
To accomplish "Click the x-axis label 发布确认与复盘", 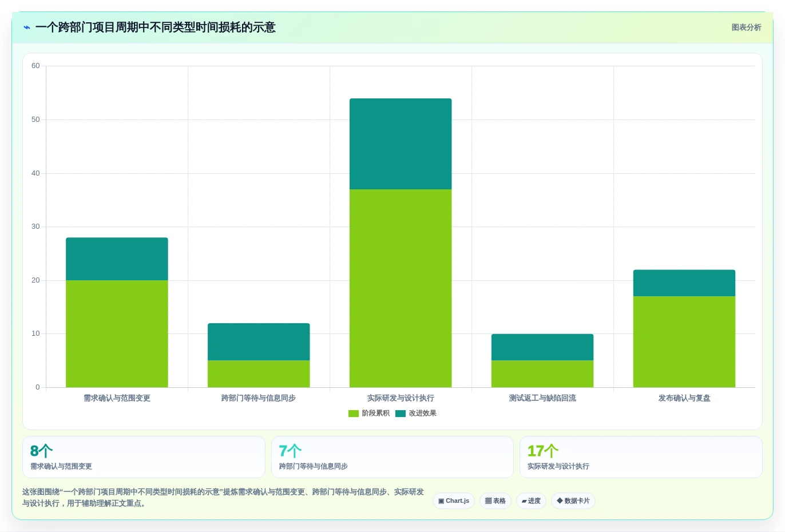I will (x=684, y=398).
